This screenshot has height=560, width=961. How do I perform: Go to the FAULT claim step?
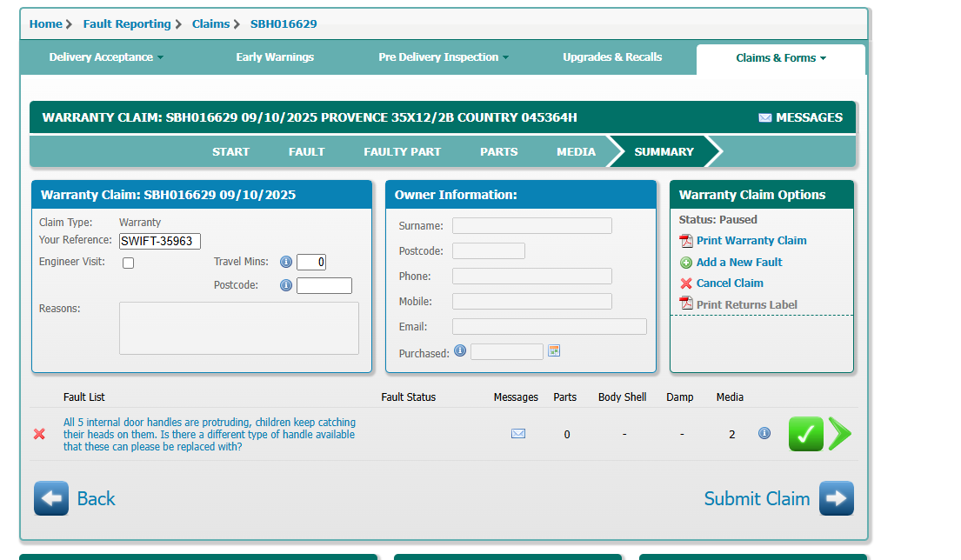pos(306,152)
